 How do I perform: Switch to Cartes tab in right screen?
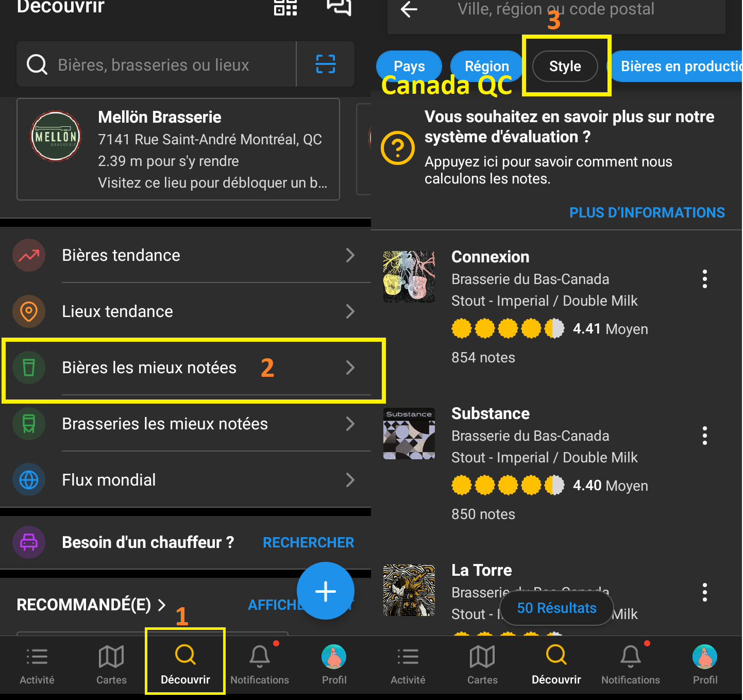pyautogui.click(x=482, y=665)
